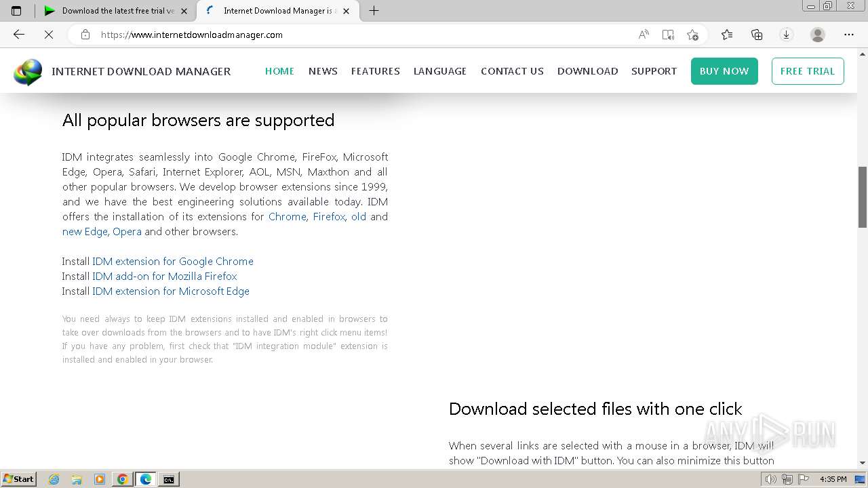Screen dimensions: 868x488
Task: Follow the Chrome extension link
Action: [288, 217]
